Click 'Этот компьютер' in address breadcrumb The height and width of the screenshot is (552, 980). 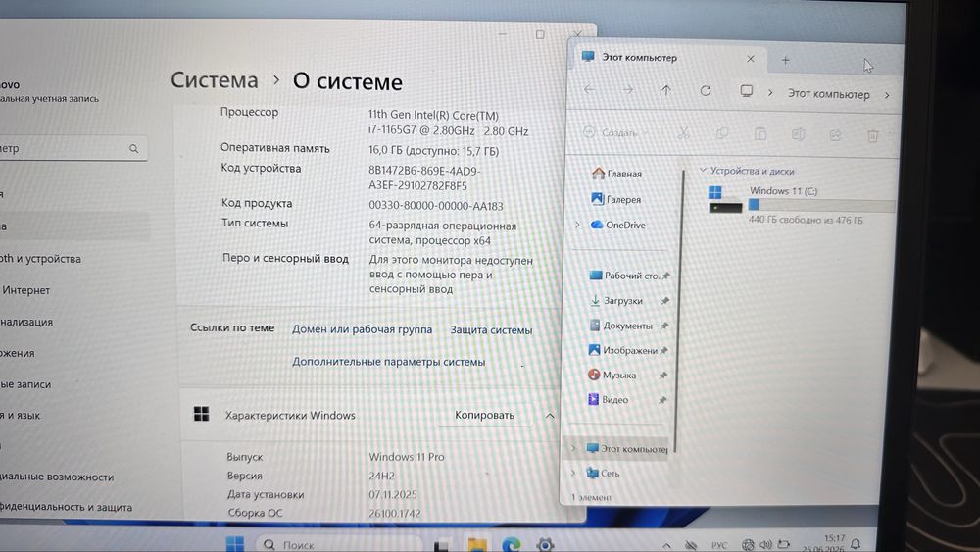(828, 94)
